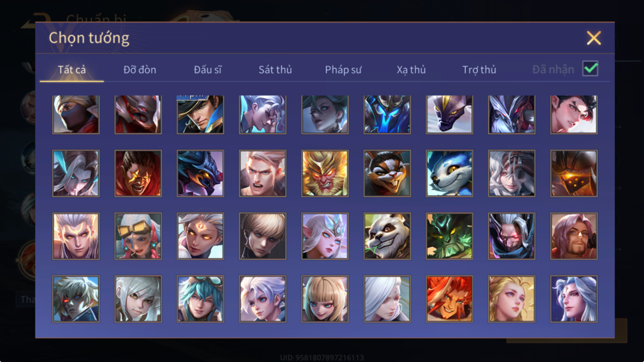Select the captain hat hero portrait

coord(200,115)
